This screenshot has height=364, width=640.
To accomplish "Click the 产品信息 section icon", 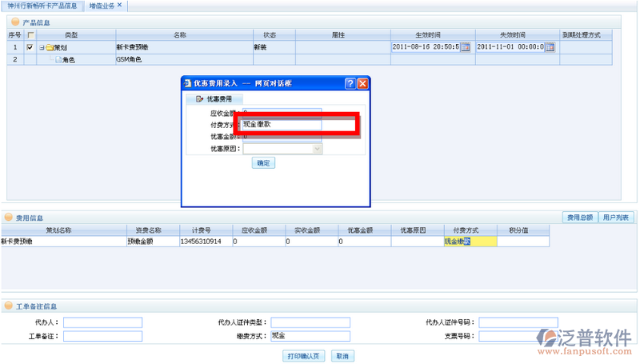I will coord(14,21).
